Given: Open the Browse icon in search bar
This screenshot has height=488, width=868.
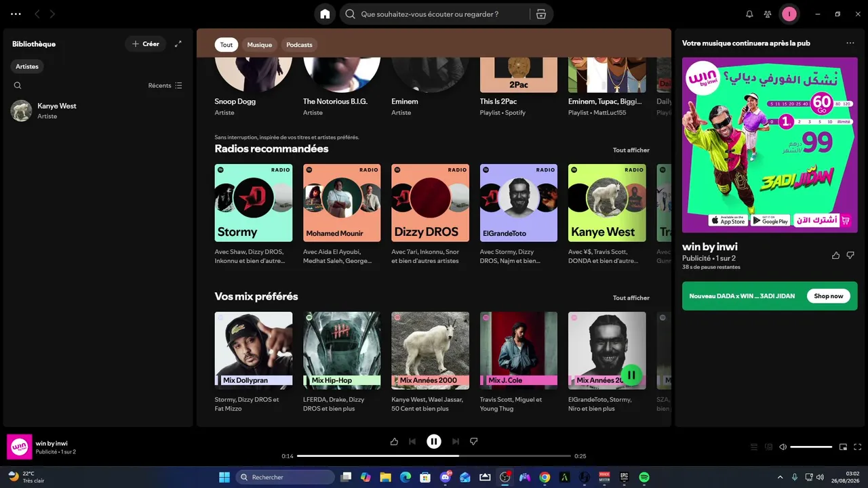Looking at the screenshot, I should (540, 14).
